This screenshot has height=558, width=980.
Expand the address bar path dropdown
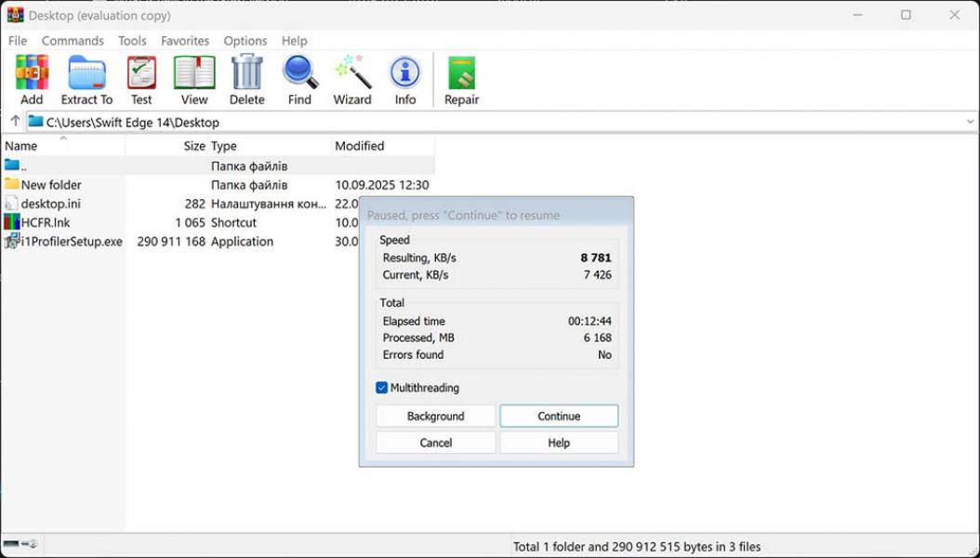(x=969, y=122)
